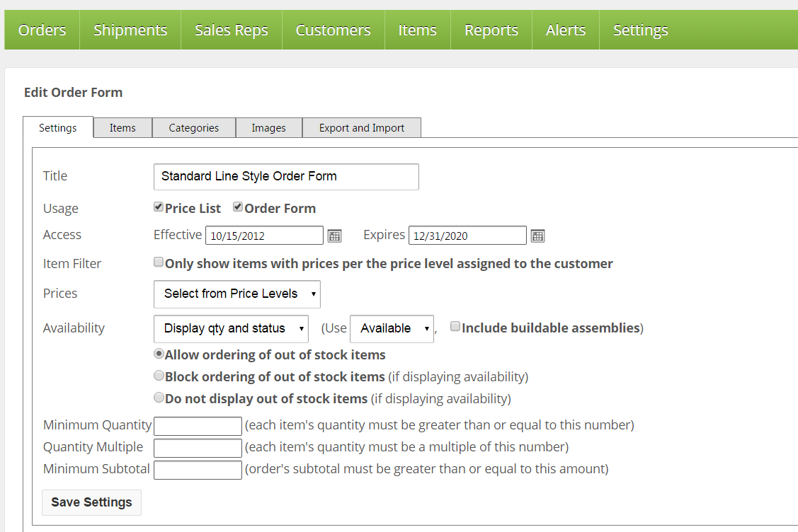The height and width of the screenshot is (532, 798).
Task: Focus the Minimum Quantity input box
Action: click(198, 426)
